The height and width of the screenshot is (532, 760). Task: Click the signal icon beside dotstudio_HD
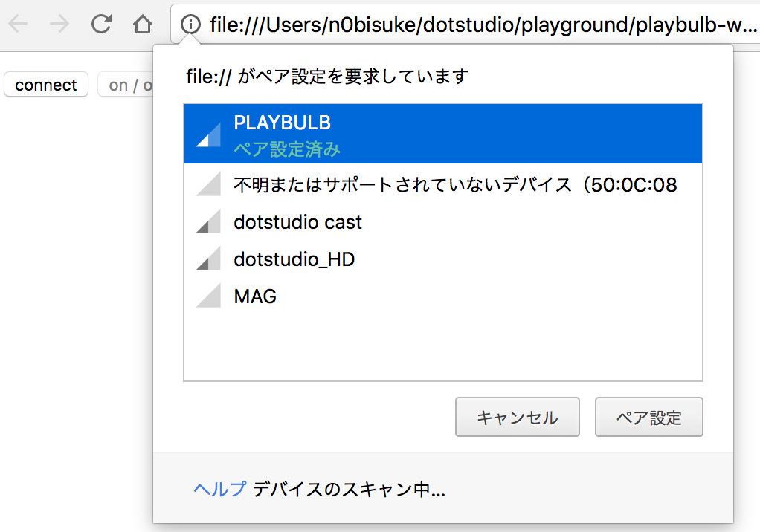pos(208,259)
